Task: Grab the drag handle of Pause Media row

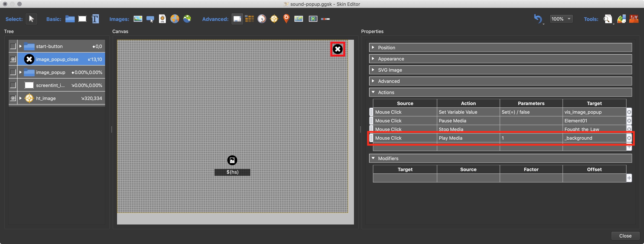Action: [x=371, y=121]
